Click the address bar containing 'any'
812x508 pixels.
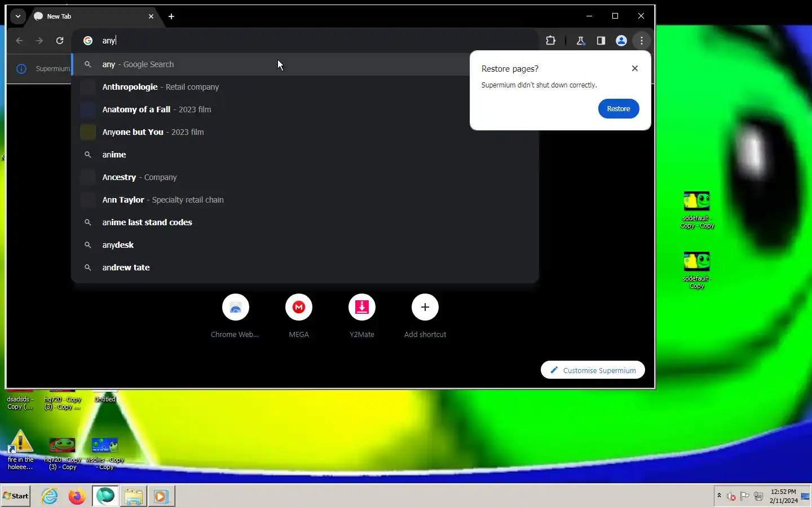pos(304,41)
